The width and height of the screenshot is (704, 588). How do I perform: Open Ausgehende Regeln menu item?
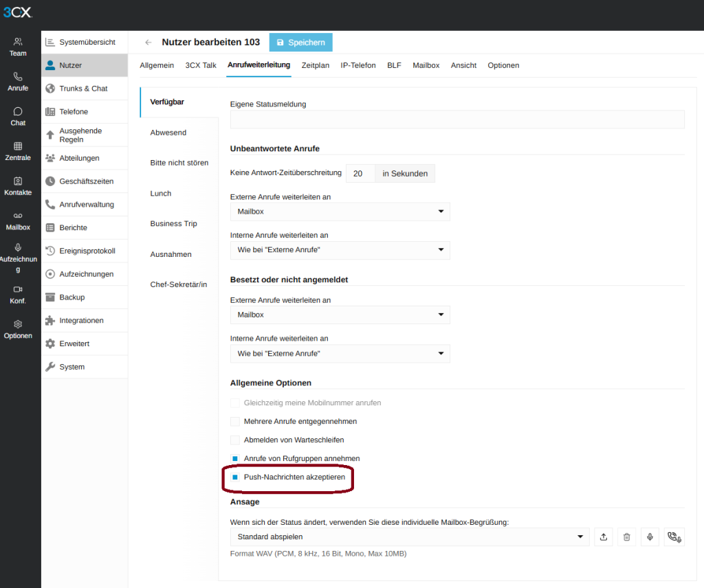coord(85,135)
